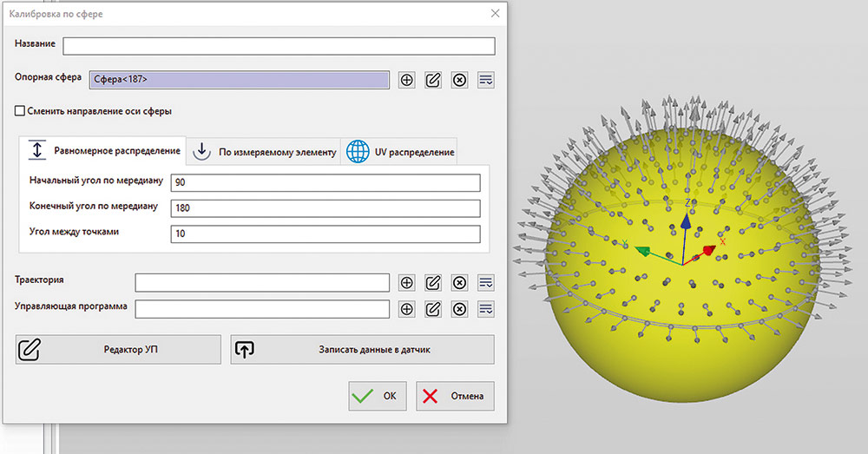The image size is (868, 454).
Task: Clear the Траектория field with X icon
Action: pyautogui.click(x=459, y=283)
